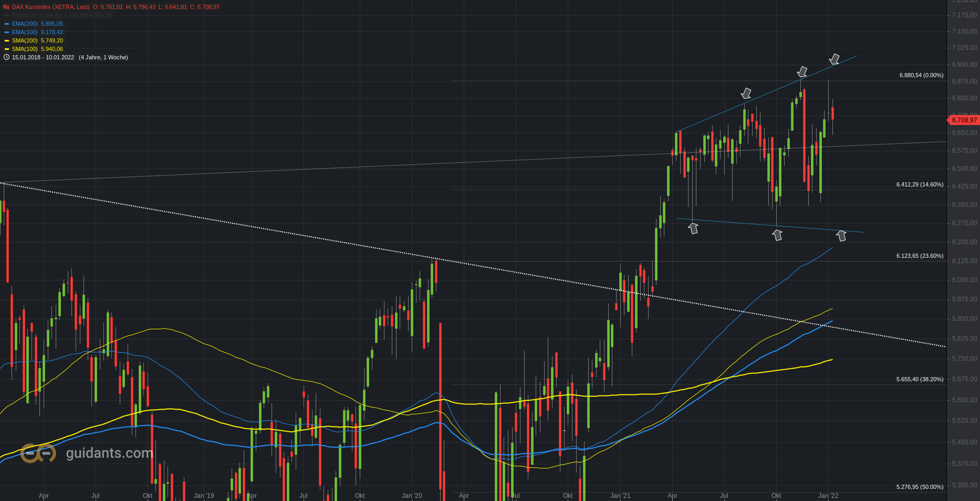Click the Jan '19 label on time axis
The image size is (980, 501).
click(x=204, y=495)
